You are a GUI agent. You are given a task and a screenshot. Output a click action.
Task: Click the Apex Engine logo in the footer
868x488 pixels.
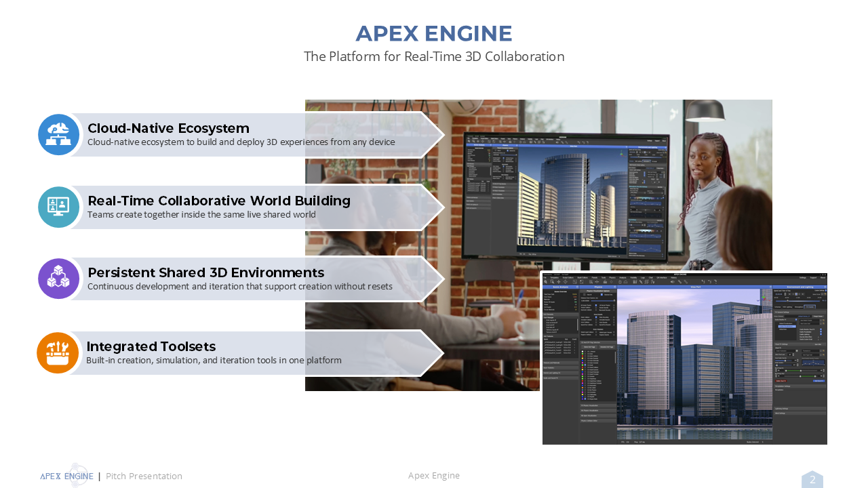click(67, 476)
